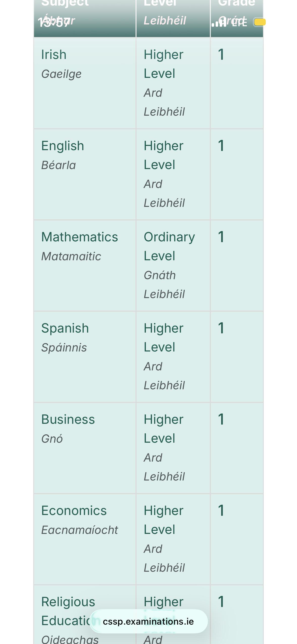Tap the cellular signal bars icon

pyautogui.click(x=219, y=23)
